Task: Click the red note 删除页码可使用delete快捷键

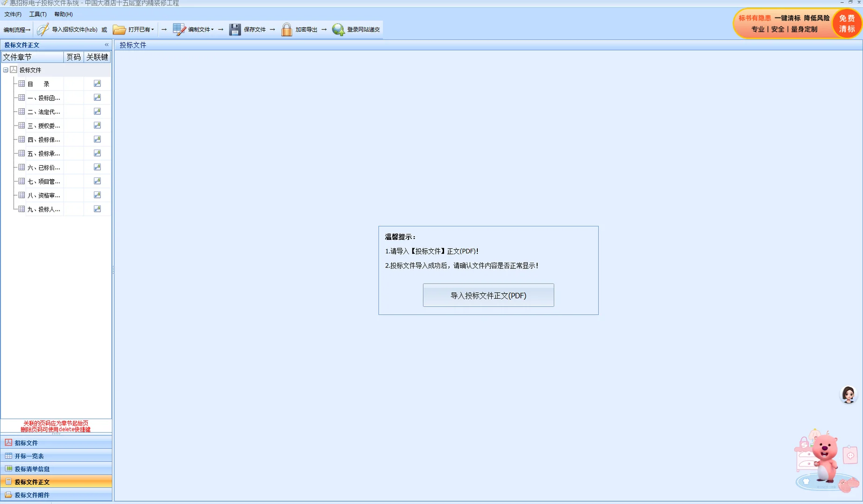Action: 56,429
